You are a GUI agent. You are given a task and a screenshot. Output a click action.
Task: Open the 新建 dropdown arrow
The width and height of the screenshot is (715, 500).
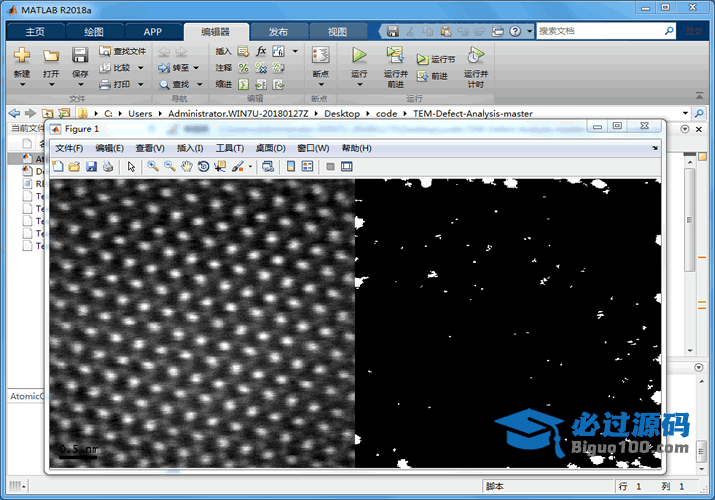22,84
